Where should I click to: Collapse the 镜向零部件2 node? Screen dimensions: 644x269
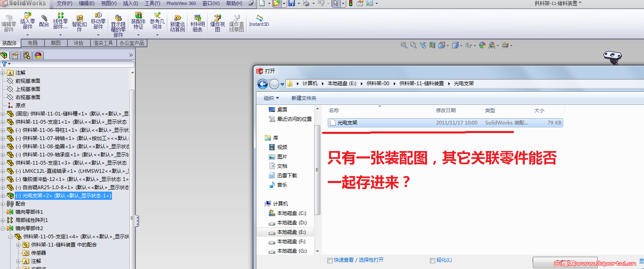click(x=3, y=228)
